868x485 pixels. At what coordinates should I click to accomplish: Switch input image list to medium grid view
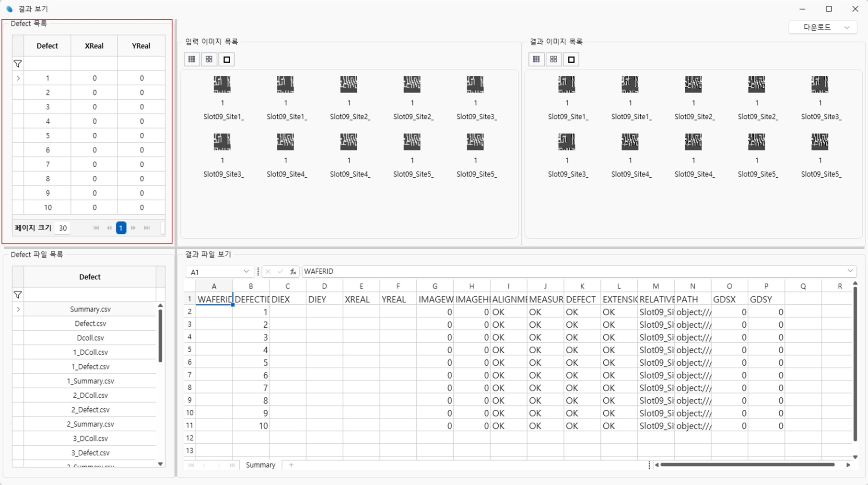click(209, 59)
